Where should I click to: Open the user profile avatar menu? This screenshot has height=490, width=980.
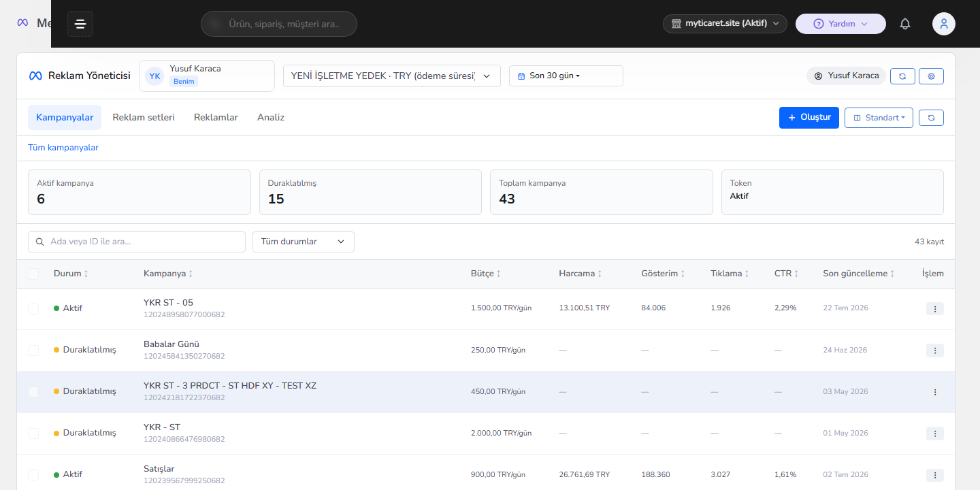point(944,24)
